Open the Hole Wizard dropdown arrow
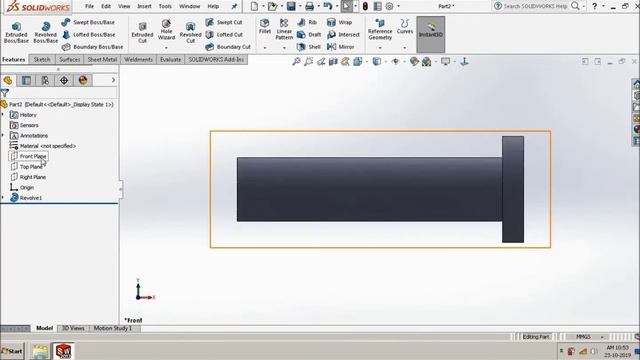Viewport: 640px width, 360px height. click(x=166, y=48)
